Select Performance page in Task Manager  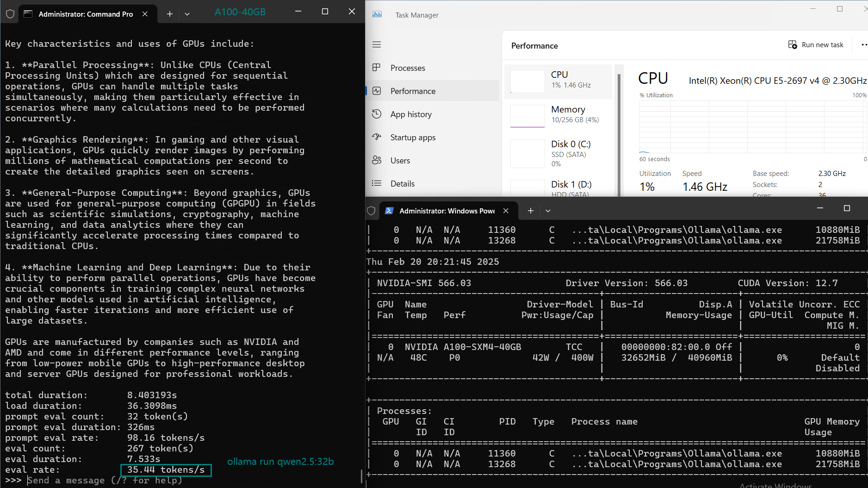click(x=433, y=91)
